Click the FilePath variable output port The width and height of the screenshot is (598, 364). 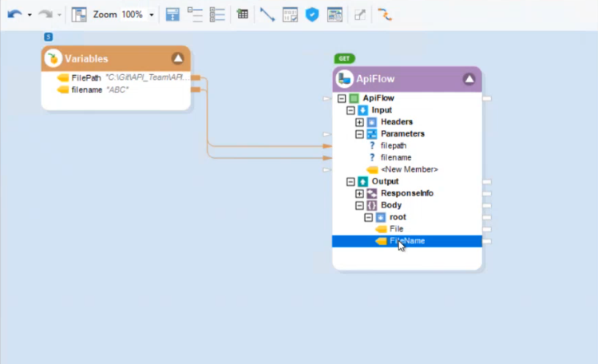tap(196, 77)
